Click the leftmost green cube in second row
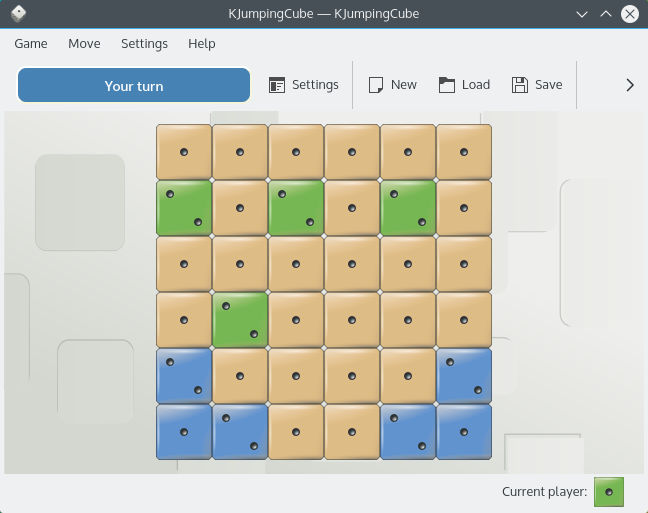The width and height of the screenshot is (648, 513). pos(184,208)
